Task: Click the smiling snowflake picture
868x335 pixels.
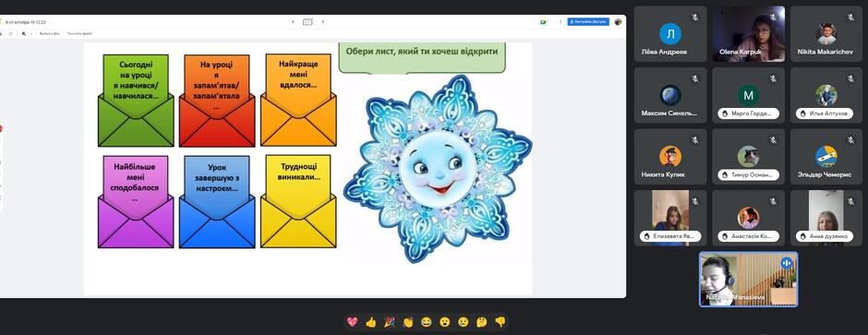Action: tap(438, 169)
